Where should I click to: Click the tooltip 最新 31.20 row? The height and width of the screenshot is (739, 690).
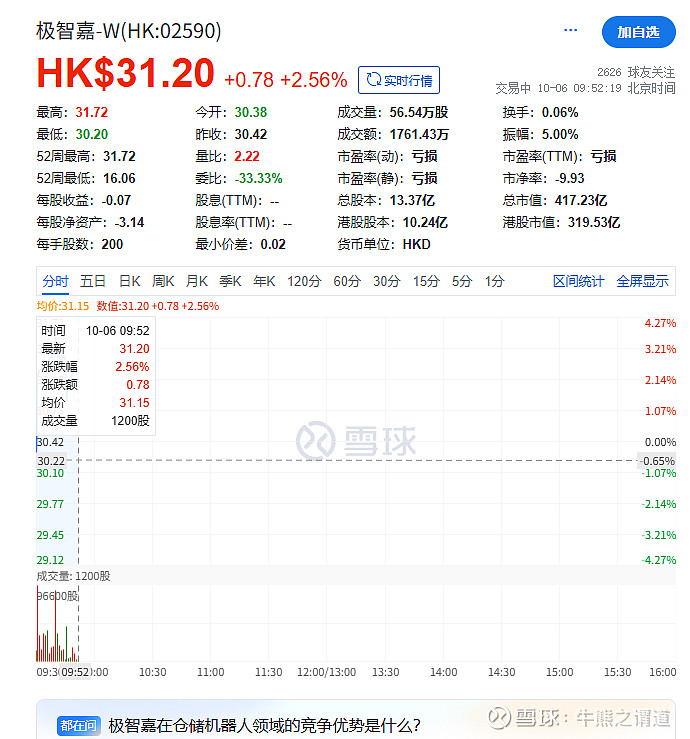95,349
